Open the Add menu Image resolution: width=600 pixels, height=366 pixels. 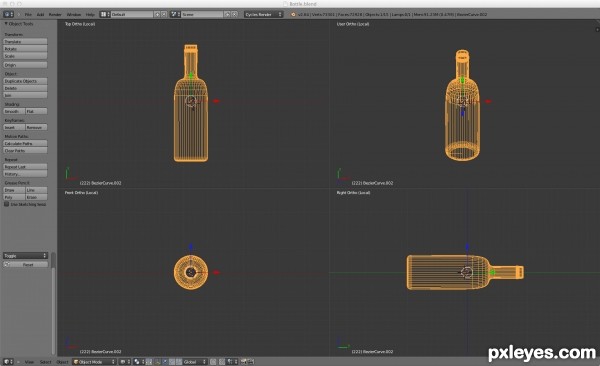[x=40, y=14]
